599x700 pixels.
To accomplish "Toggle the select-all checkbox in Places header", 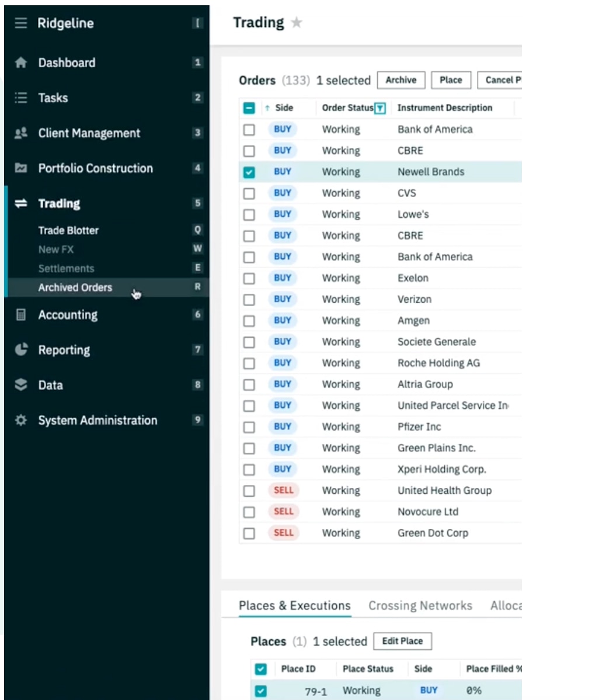I will tap(260, 669).
